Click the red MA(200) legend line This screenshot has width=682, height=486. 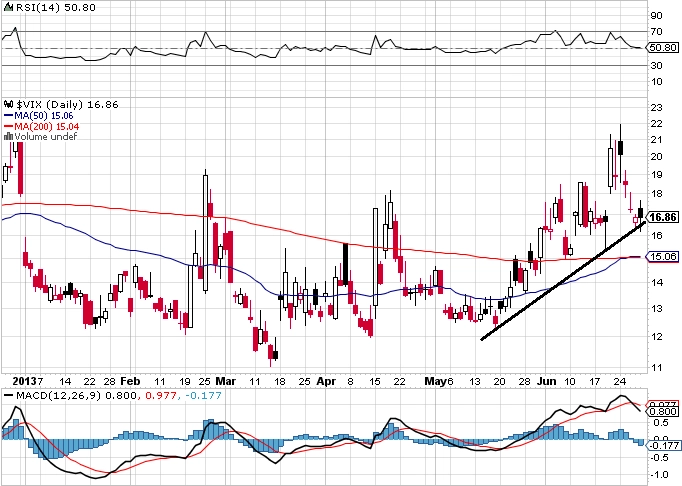point(9,126)
